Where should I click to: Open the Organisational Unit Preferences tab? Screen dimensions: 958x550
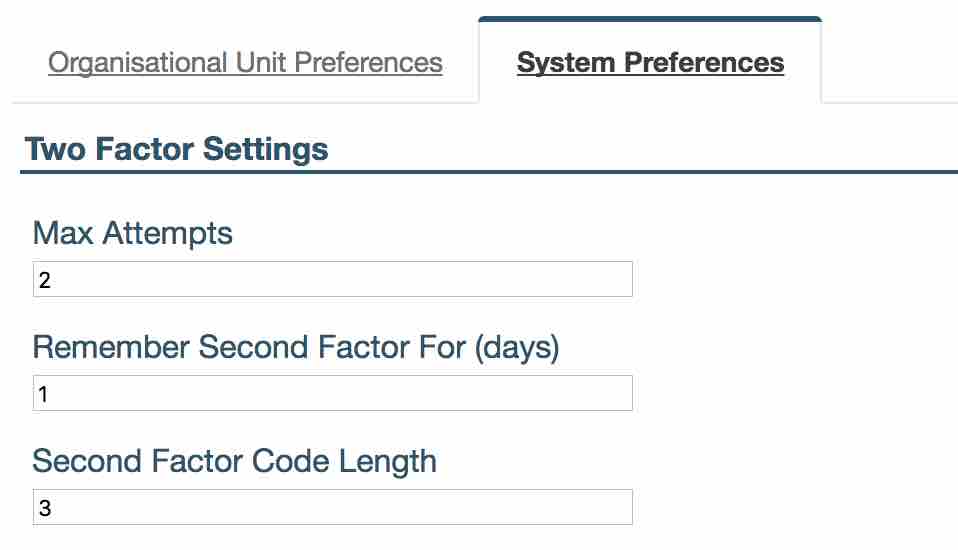click(x=245, y=63)
